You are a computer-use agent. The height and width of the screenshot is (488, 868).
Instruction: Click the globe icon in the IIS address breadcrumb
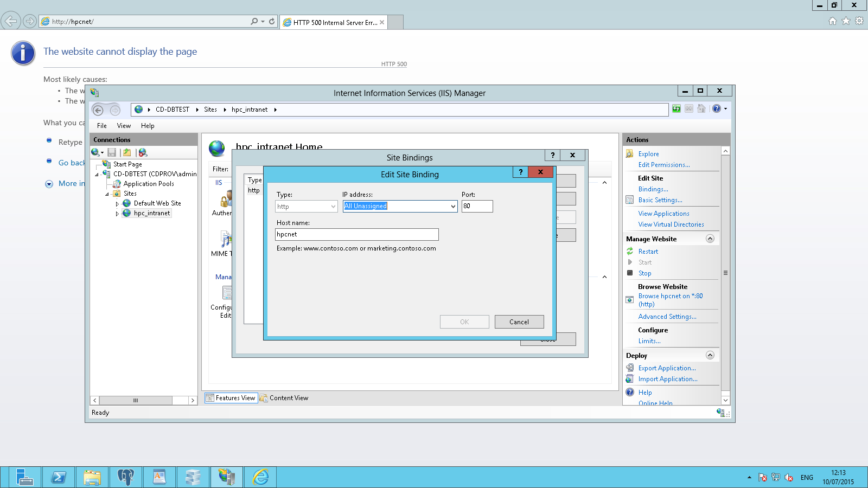click(139, 110)
